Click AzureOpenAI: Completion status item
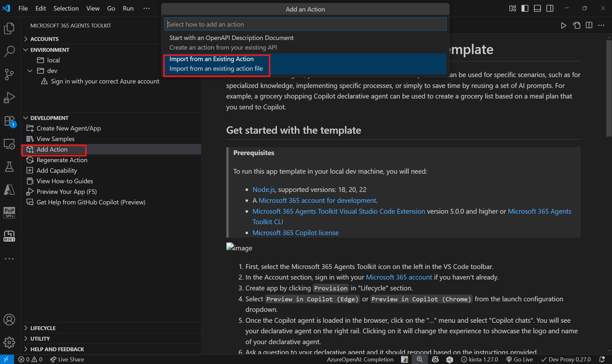Image resolution: width=612 pixels, height=364 pixels. [x=360, y=359]
